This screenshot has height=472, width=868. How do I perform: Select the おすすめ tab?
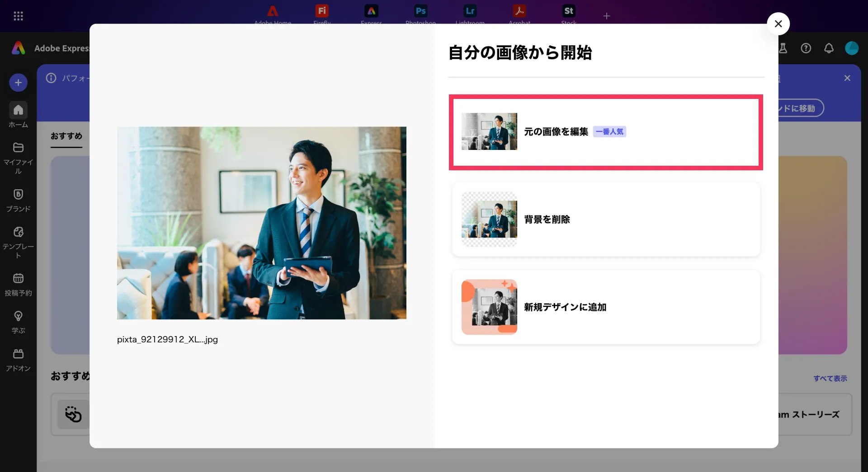66,136
